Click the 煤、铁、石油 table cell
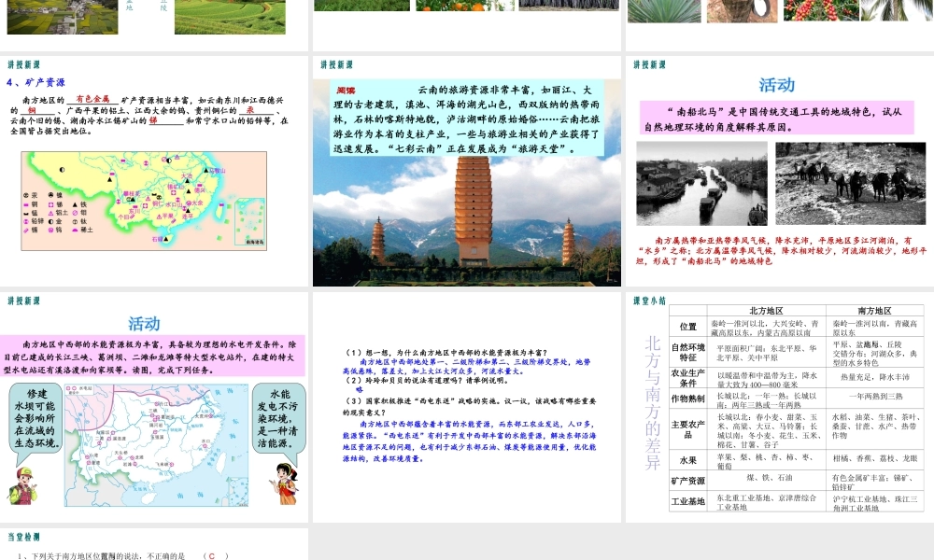 pos(770,477)
